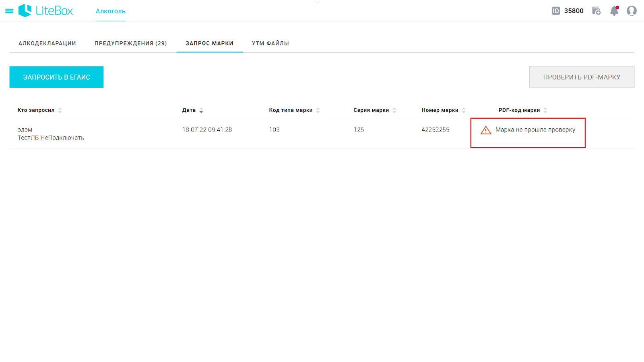Viewport: 644px width, 362px height.
Task: Sort by Кто запросил column
Action: tap(39, 110)
